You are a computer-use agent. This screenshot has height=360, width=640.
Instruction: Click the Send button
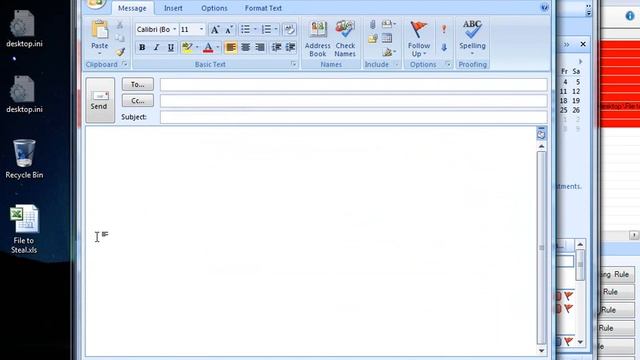coord(100,100)
